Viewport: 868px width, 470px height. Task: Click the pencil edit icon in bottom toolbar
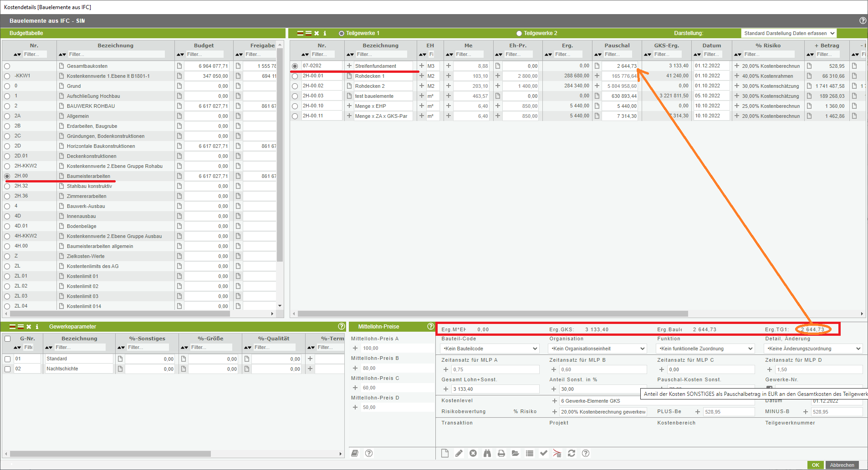tap(459, 453)
